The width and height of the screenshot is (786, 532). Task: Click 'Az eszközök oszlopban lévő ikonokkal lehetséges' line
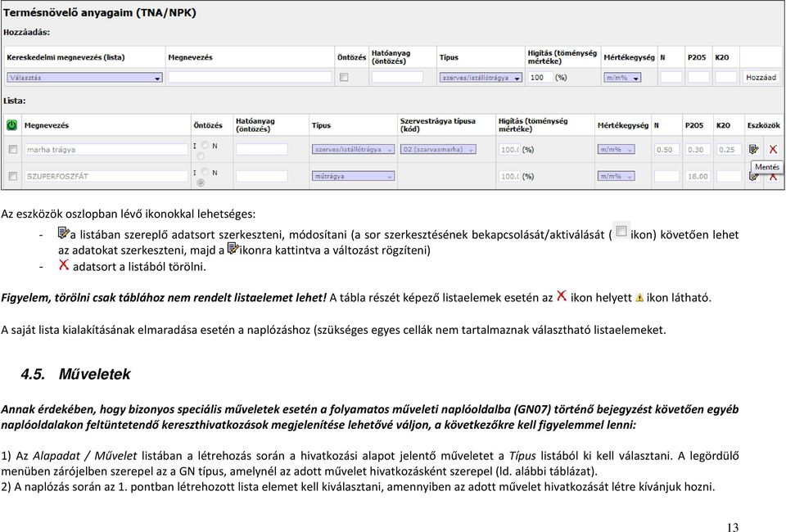(129, 214)
